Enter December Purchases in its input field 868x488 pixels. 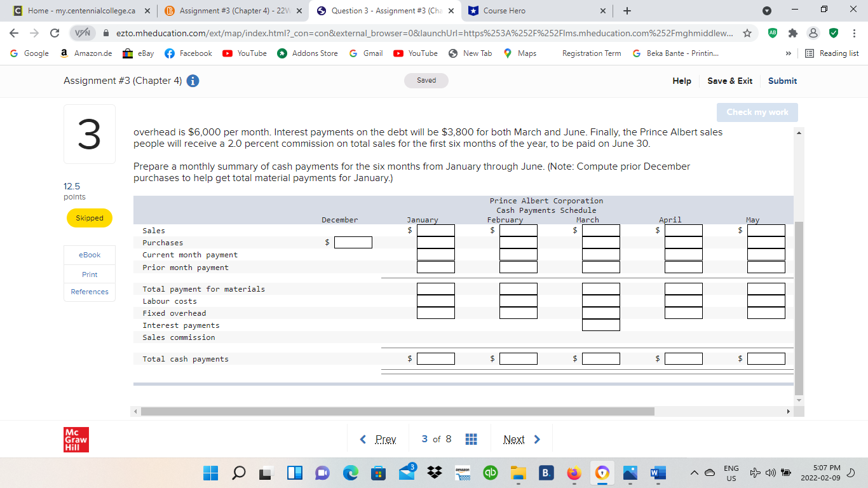[353, 242]
